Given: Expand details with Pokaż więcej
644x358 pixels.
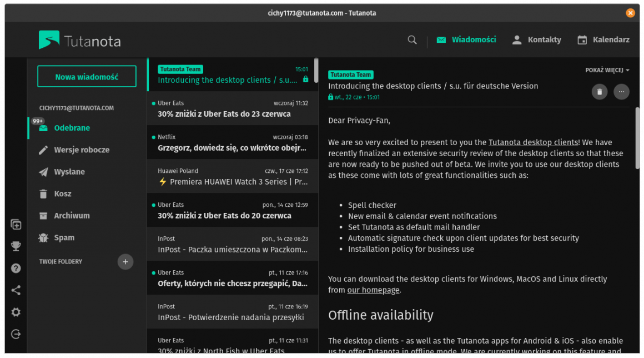Looking at the screenshot, I should point(607,71).
